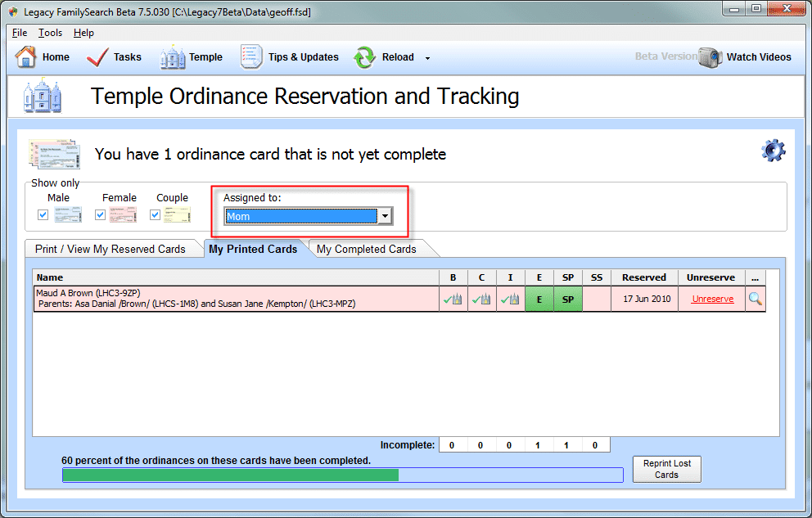Click the Reload green arrows icon
This screenshot has height=518, width=812.
pyautogui.click(x=364, y=57)
